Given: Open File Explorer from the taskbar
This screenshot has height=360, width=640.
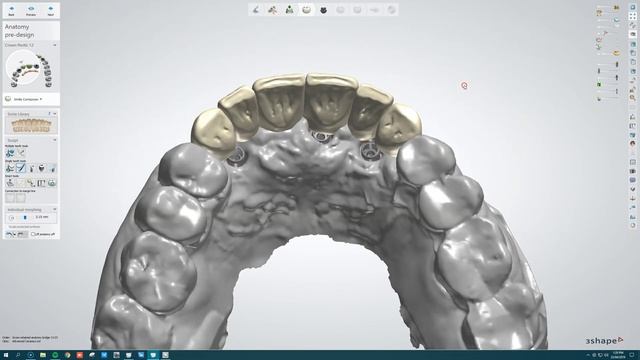Looking at the screenshot, I should [42, 355].
